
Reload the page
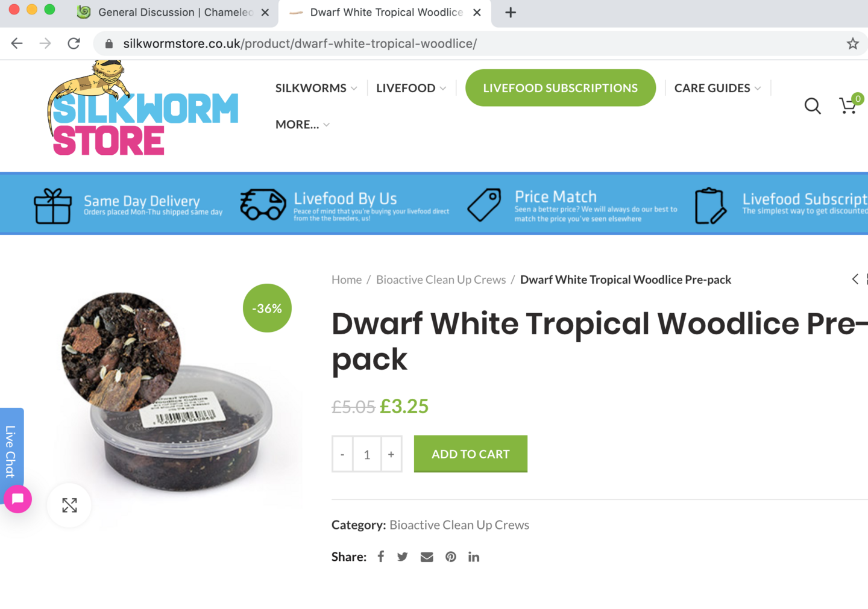pyautogui.click(x=74, y=43)
